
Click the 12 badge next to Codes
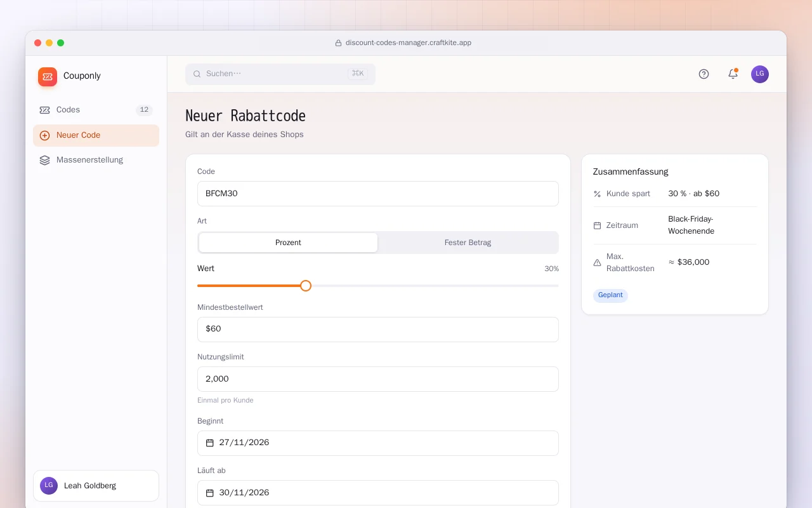[144, 110]
